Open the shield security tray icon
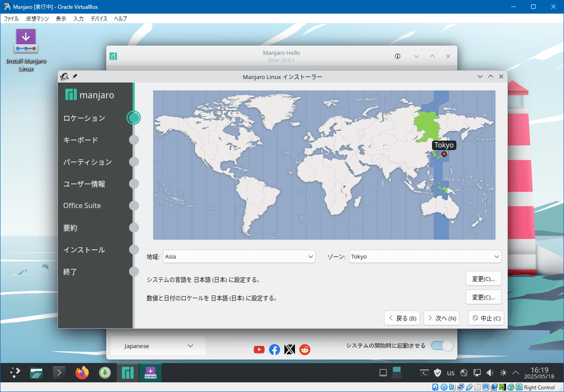The image size is (564, 392). point(437,373)
